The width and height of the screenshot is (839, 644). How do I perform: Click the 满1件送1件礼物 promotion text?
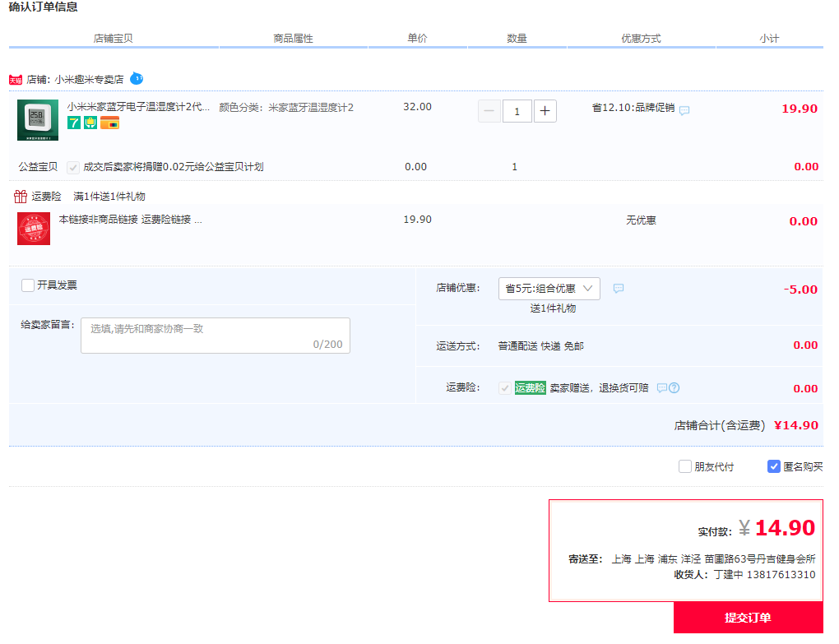click(109, 197)
